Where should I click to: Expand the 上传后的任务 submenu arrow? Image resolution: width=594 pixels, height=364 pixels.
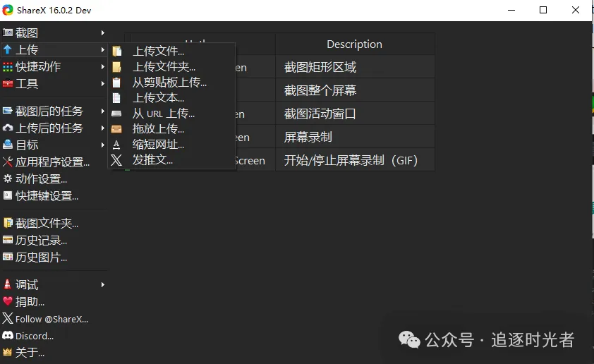[x=103, y=128]
